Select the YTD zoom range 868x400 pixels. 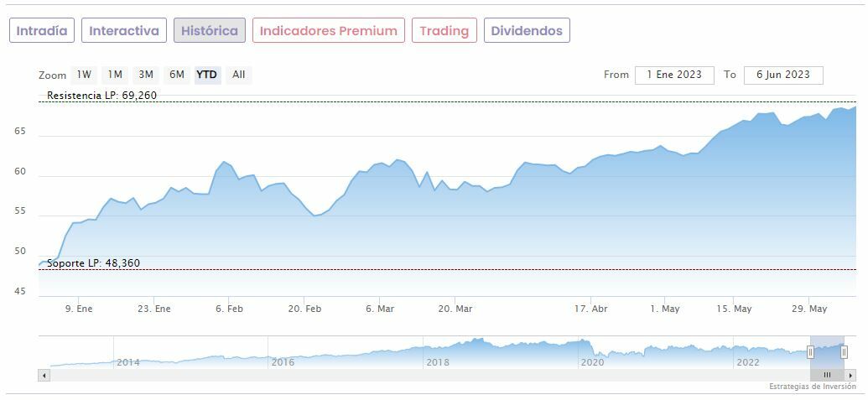click(206, 75)
